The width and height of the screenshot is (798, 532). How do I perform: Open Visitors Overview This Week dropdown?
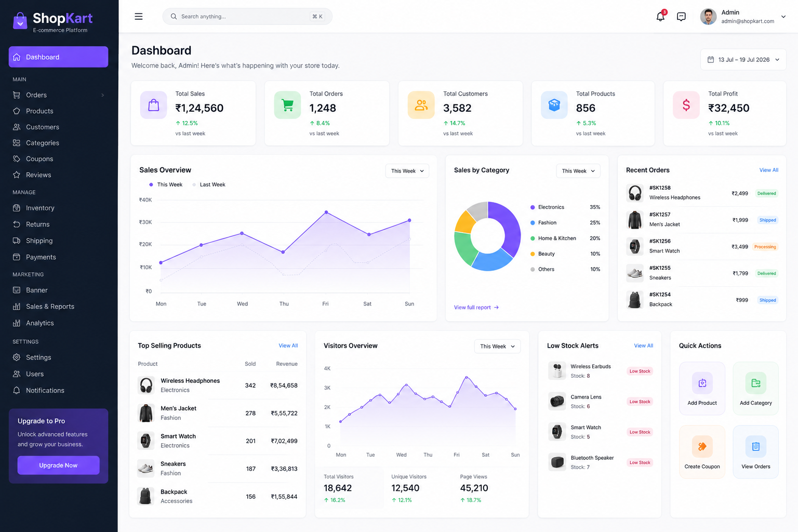click(x=497, y=347)
